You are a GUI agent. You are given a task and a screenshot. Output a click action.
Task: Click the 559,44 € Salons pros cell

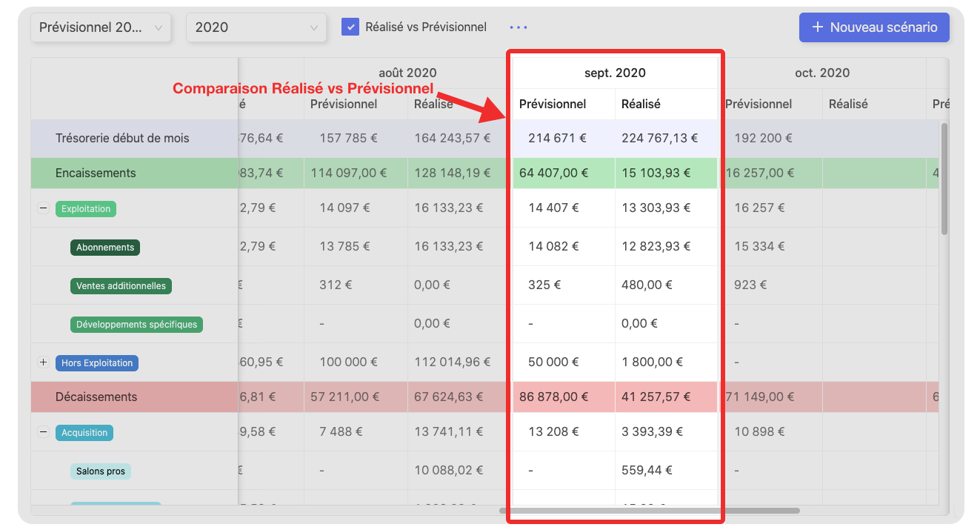click(666, 471)
